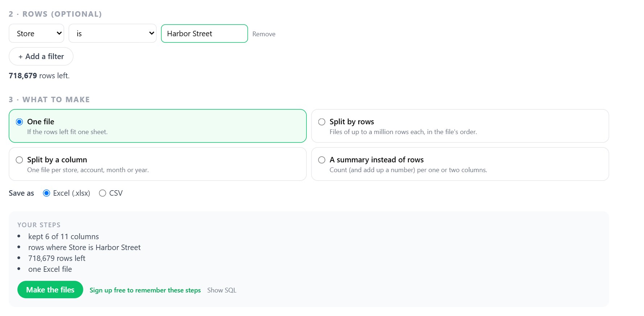
Task: Click the 'kept 6 of 11 columns' step
Action: pyautogui.click(x=63, y=237)
